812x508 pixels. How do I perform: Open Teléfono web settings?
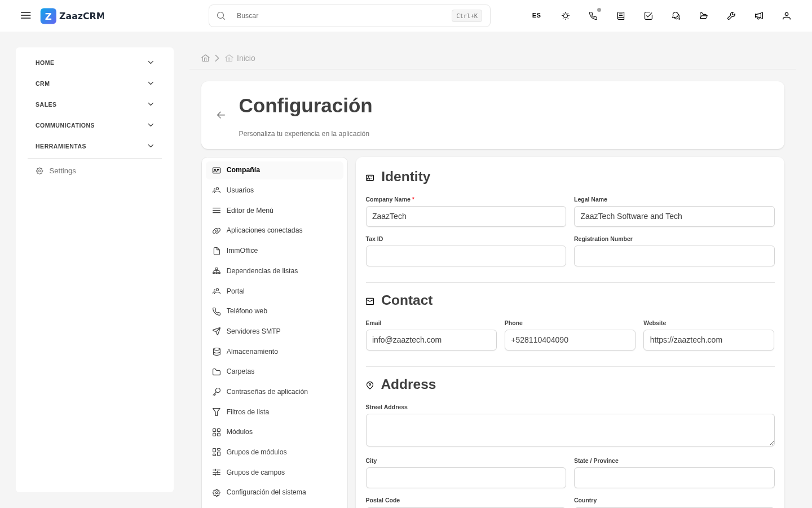coord(275,311)
